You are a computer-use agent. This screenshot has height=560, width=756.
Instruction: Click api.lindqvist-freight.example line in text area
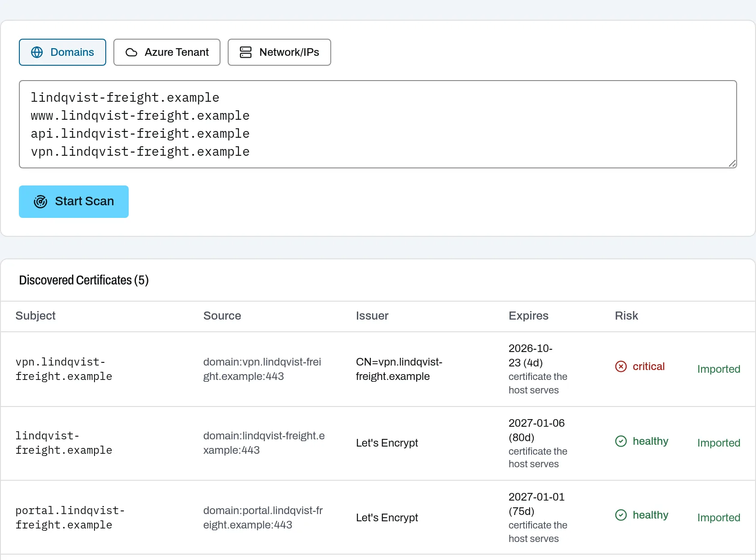[x=140, y=134]
